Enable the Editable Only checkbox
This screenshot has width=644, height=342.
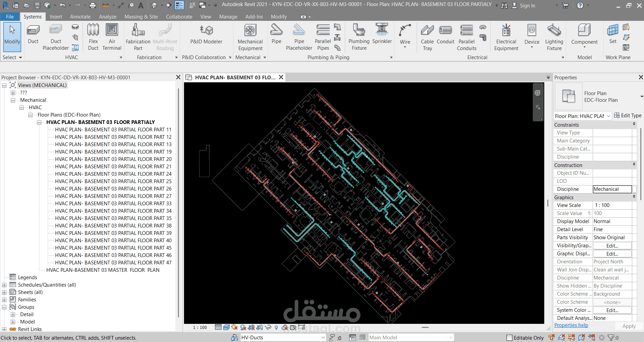point(509,338)
